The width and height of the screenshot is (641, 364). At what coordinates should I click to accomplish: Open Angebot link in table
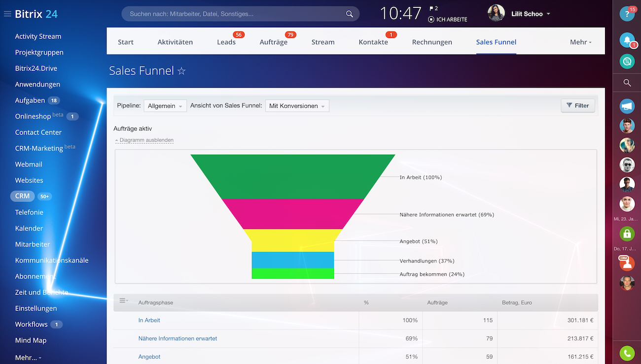(149, 357)
